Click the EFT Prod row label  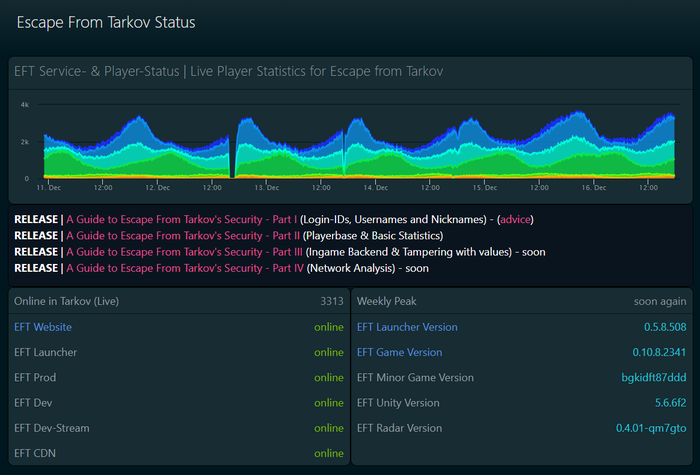[35, 378]
